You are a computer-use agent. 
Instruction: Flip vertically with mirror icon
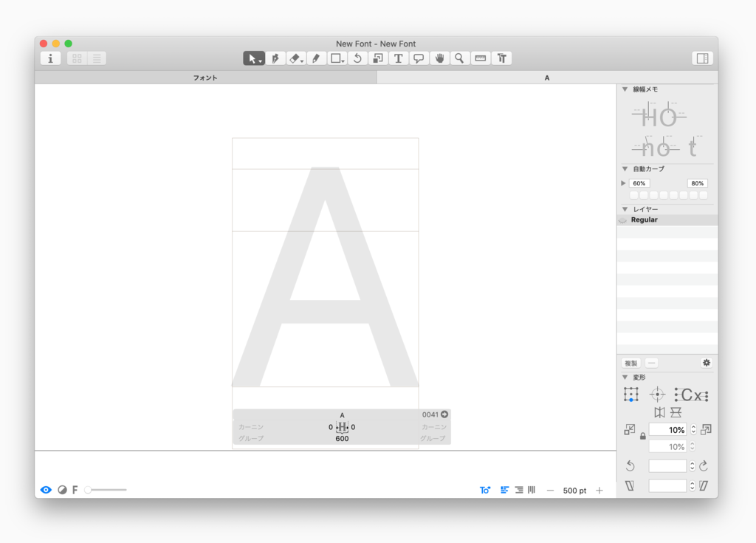pos(676,412)
